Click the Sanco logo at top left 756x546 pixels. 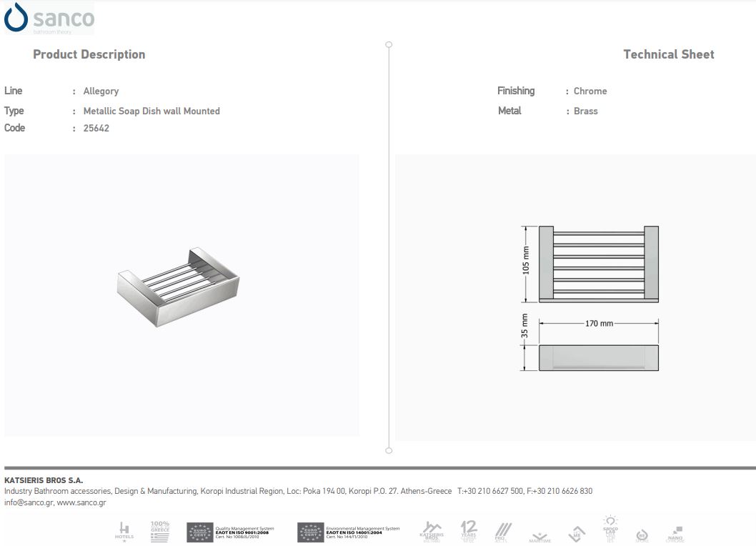click(x=48, y=19)
